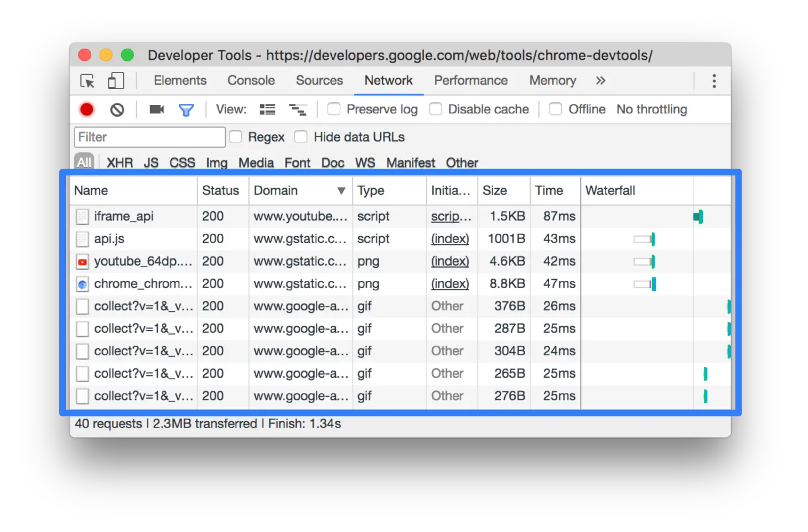Open the scrip... initiator link for iframe_api
This screenshot has width=808, height=532.
pos(451,216)
